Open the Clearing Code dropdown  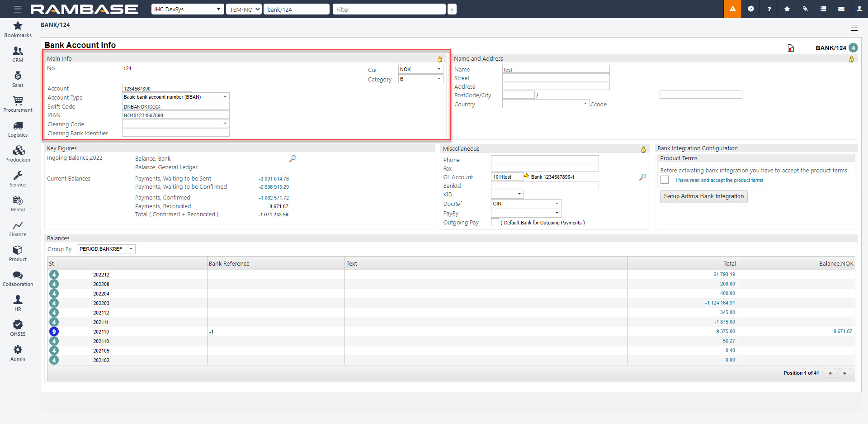[175, 124]
